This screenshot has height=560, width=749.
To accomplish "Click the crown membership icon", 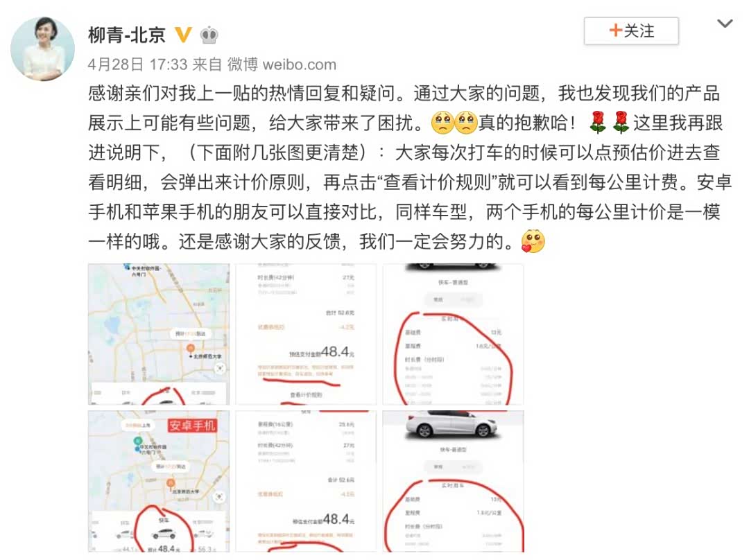I will [209, 35].
